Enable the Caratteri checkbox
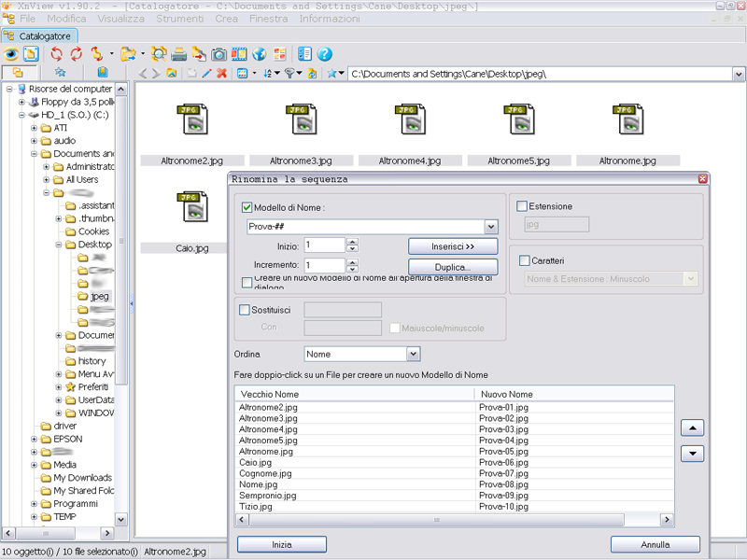 click(x=525, y=260)
